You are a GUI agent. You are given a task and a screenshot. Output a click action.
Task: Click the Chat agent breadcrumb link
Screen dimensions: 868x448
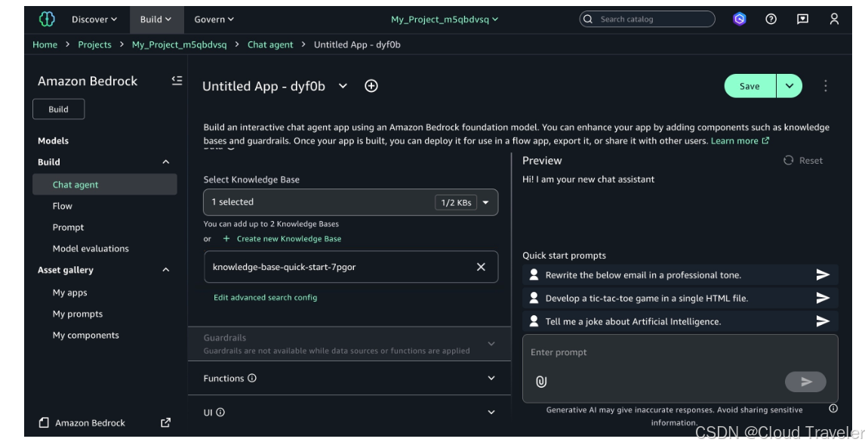270,44
